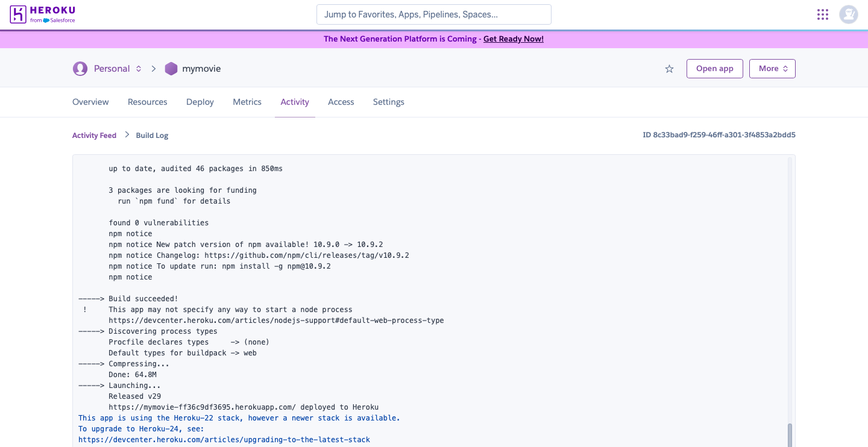Open the user account avatar menu

click(849, 14)
